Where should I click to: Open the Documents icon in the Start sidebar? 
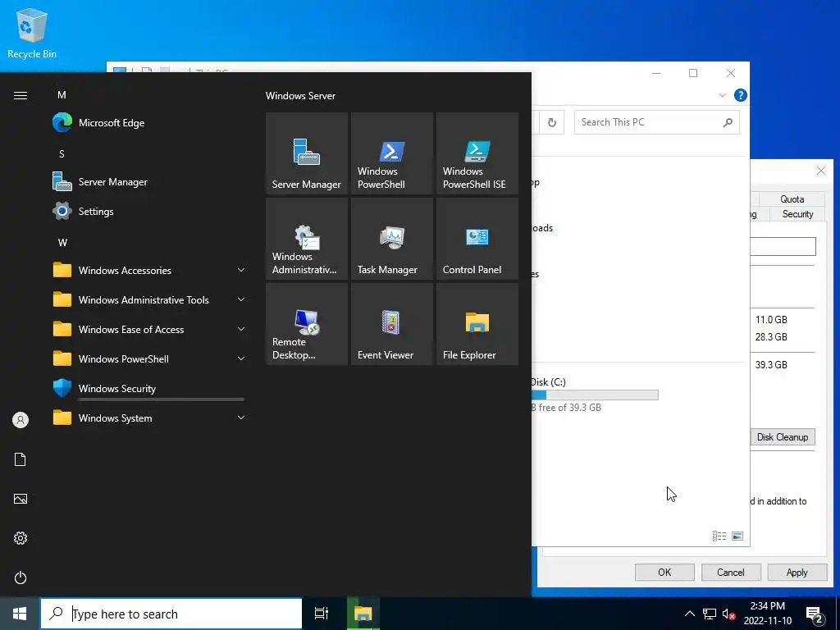(21, 459)
